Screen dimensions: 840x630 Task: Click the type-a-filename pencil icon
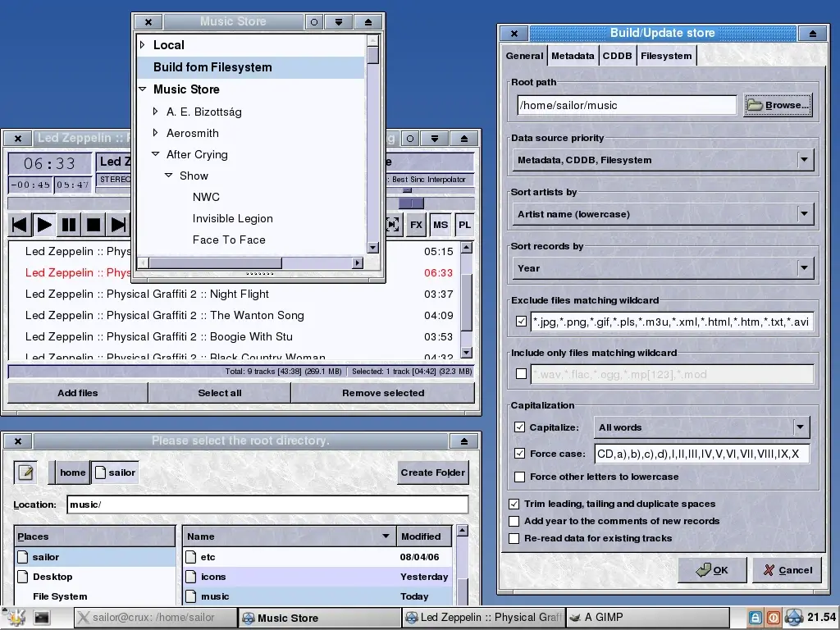[x=26, y=472]
